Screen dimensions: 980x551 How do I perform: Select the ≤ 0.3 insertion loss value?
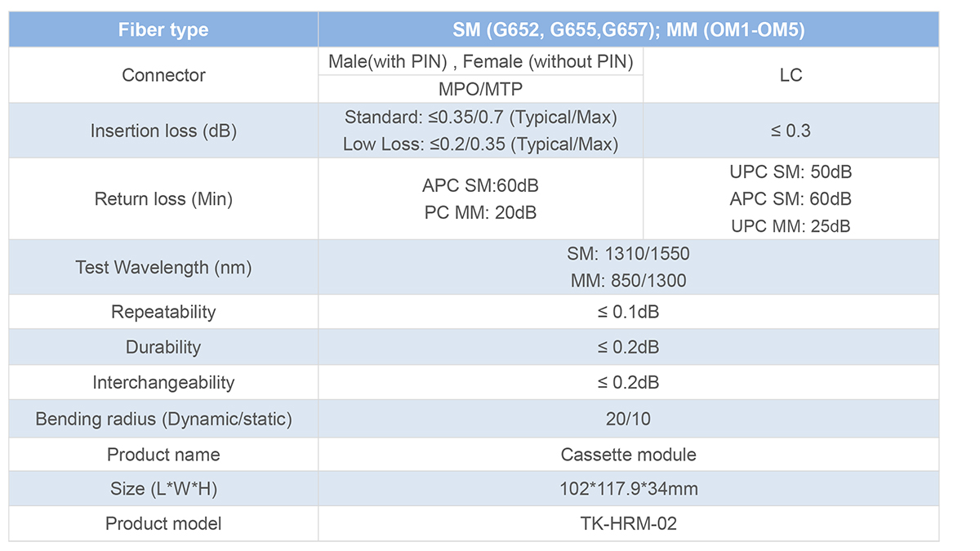click(x=791, y=131)
